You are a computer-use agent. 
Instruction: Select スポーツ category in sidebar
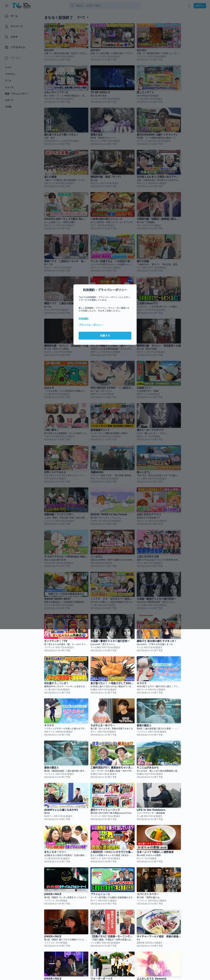(9, 100)
